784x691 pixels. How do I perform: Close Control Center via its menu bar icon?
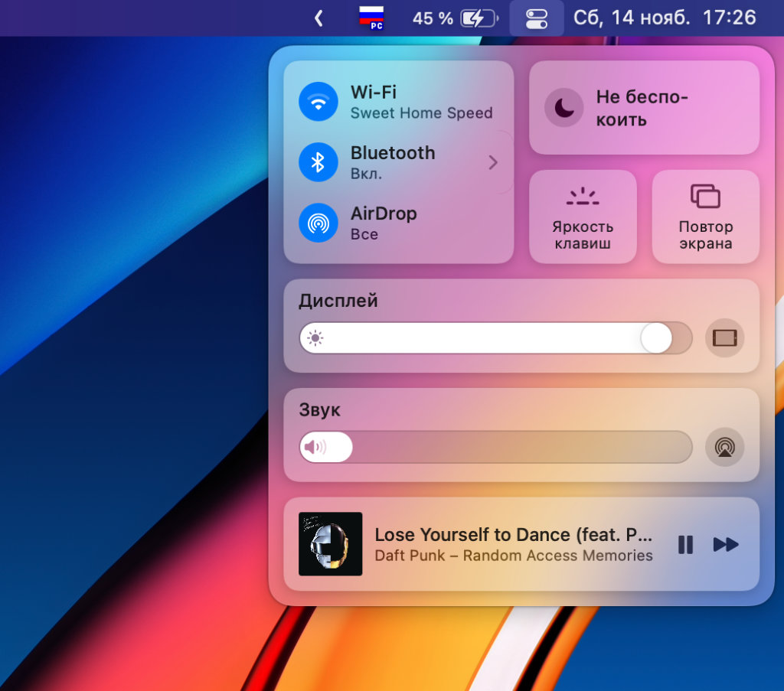537,18
